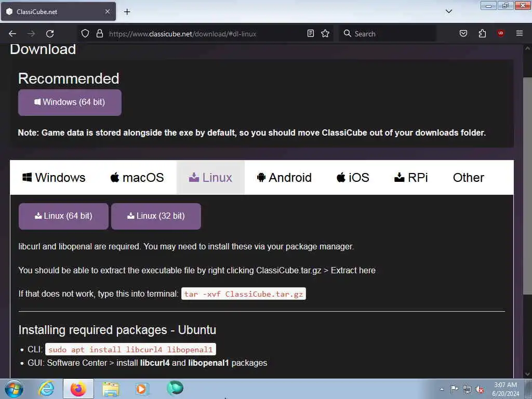
Task: Click the scrollbar up arrow
Action: tap(527, 48)
